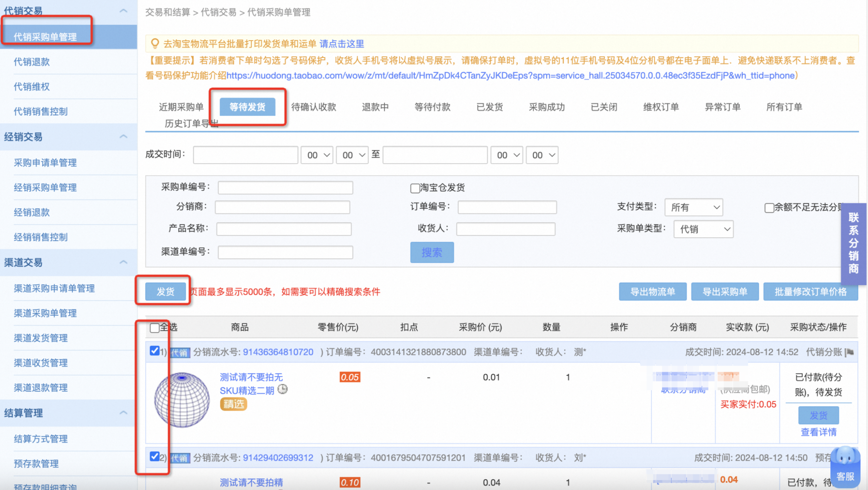Viewport: 868px width, 490px height.
Task: Enable the 淘宝仓发货 checkbox
Action: tap(415, 188)
